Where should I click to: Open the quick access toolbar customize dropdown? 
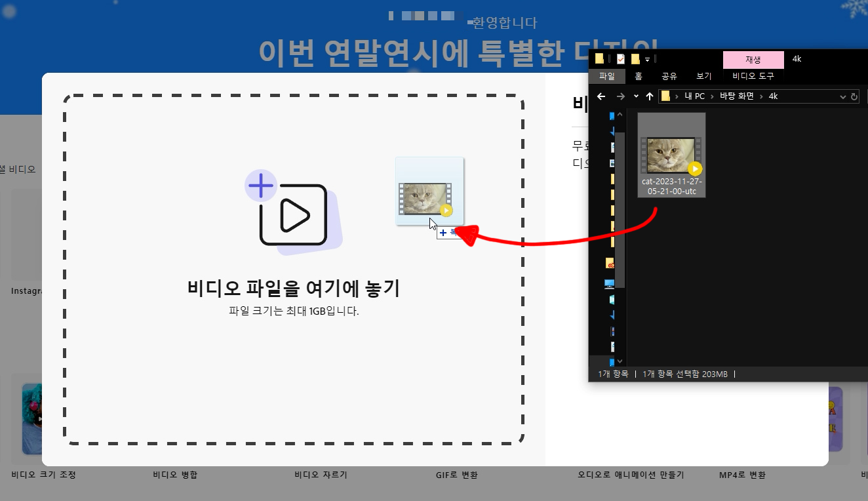[646, 58]
